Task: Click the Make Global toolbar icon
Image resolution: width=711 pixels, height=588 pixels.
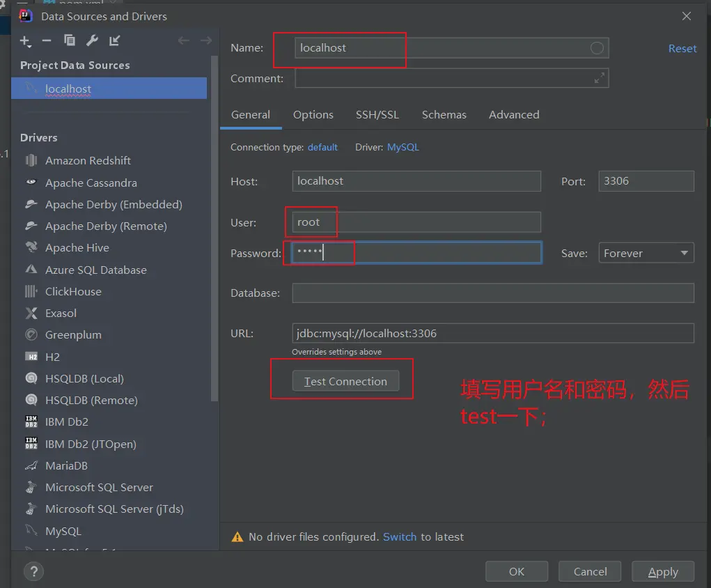Action: click(x=115, y=41)
